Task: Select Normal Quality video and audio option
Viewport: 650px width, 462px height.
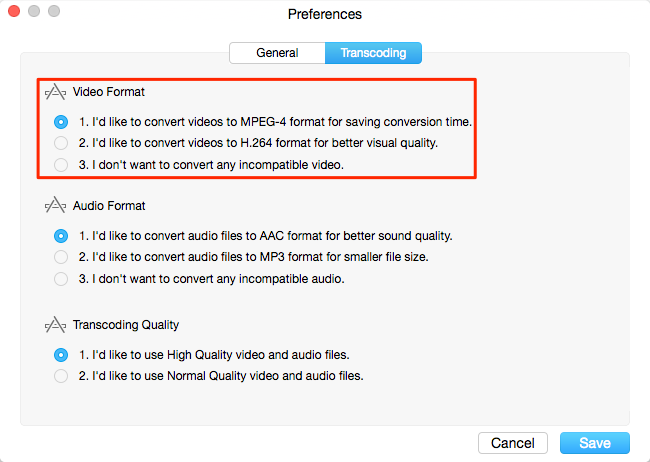Action: pos(61,376)
